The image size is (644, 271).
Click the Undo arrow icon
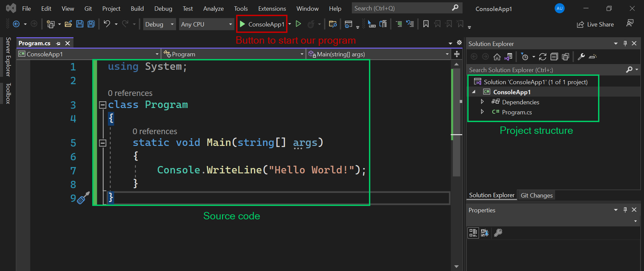(x=107, y=24)
